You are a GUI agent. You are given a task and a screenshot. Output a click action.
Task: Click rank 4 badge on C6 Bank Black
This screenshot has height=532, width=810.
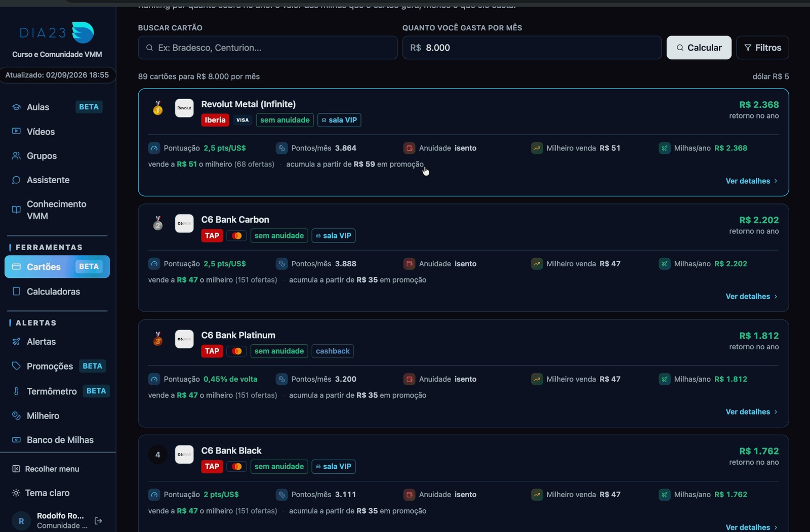pos(158,455)
